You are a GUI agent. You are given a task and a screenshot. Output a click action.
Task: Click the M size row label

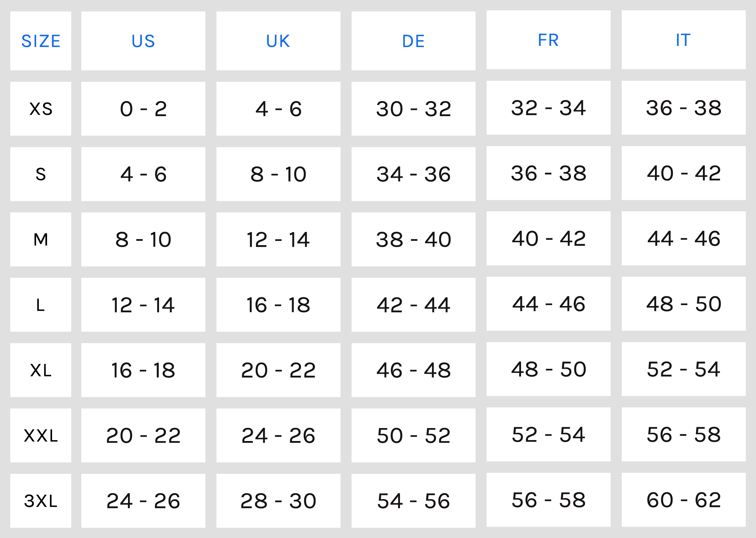pyautogui.click(x=41, y=239)
